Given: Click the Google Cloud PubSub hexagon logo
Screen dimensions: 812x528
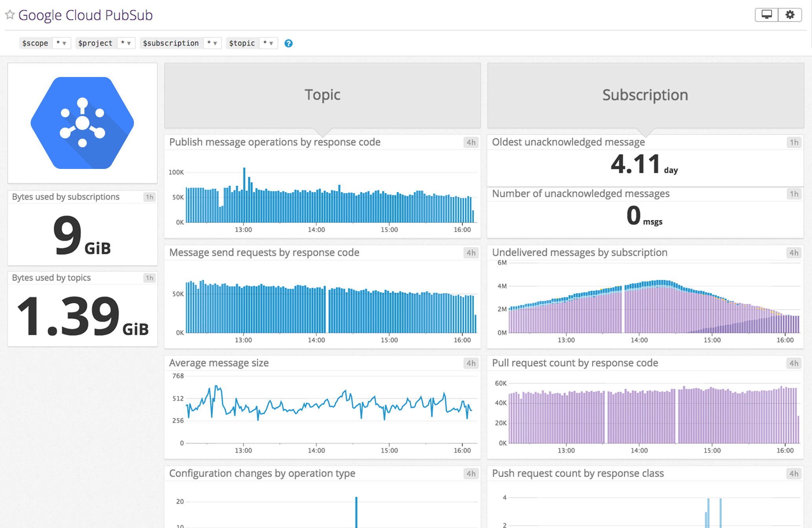Looking at the screenshot, I should (x=82, y=123).
